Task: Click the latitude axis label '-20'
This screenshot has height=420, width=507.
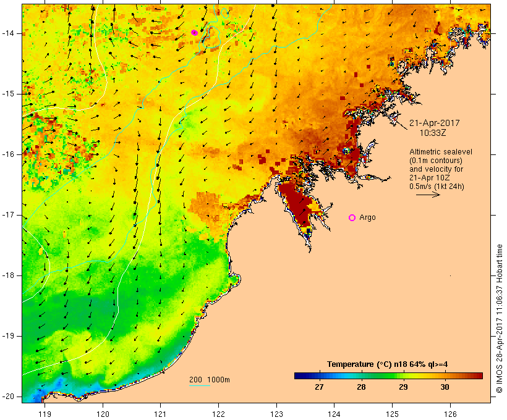Action: point(7,397)
